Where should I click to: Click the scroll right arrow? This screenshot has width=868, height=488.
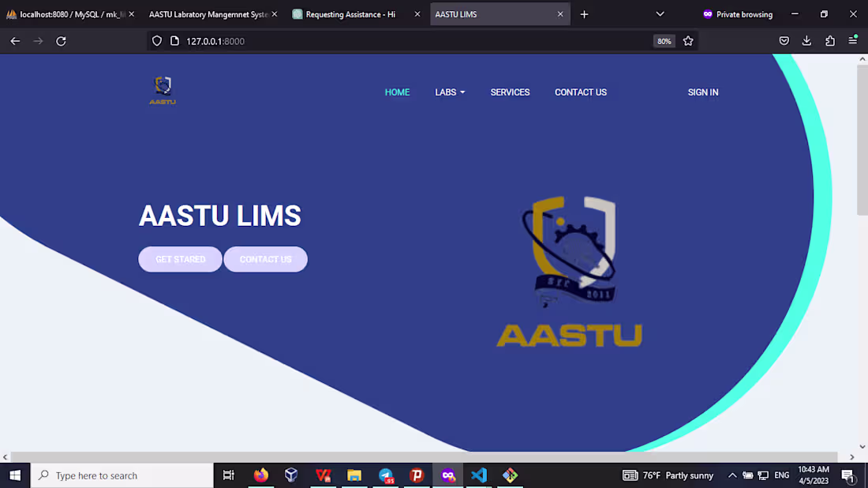(x=852, y=457)
